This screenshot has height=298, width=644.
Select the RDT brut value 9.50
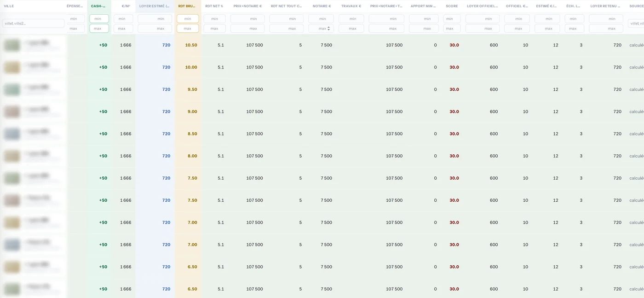(x=192, y=89)
